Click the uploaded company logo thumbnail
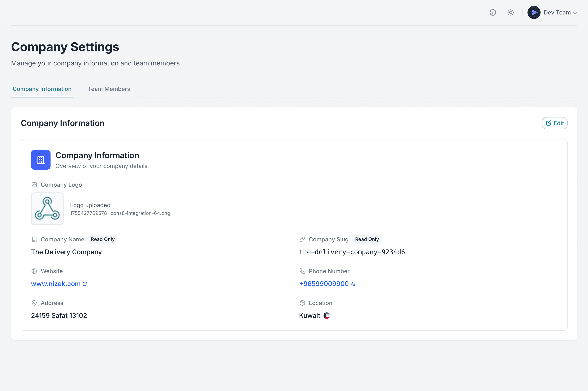Viewport: 588px width, 391px height. (47, 209)
